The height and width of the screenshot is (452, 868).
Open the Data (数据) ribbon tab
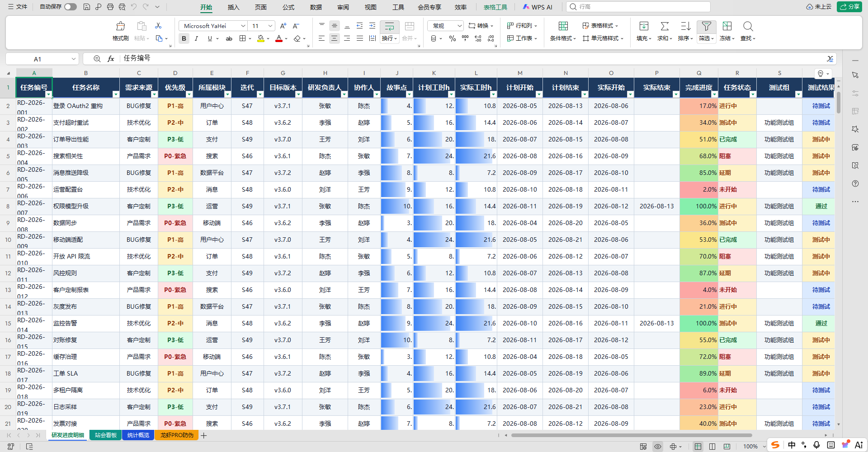[316, 7]
